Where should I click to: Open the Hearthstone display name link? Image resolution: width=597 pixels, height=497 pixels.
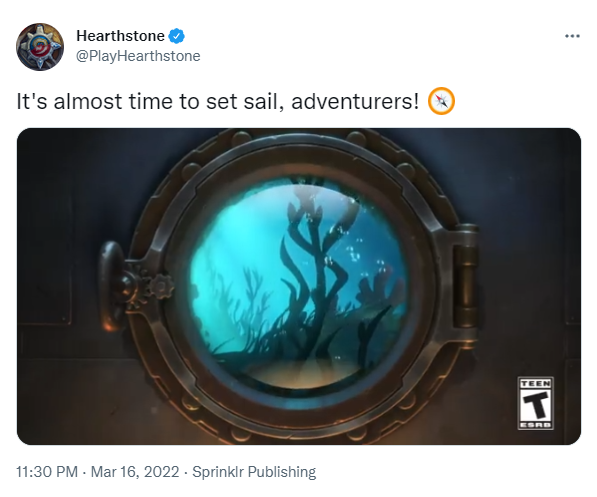click(x=120, y=36)
